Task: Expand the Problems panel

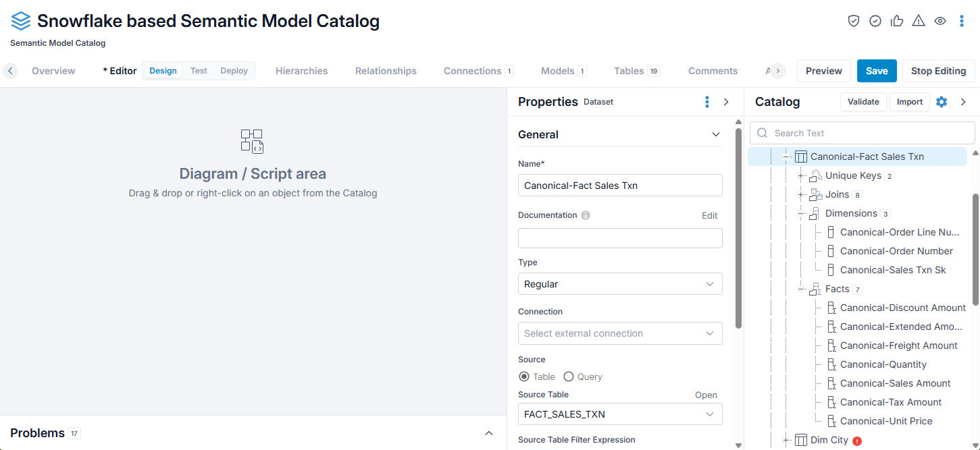Action: tap(489, 433)
